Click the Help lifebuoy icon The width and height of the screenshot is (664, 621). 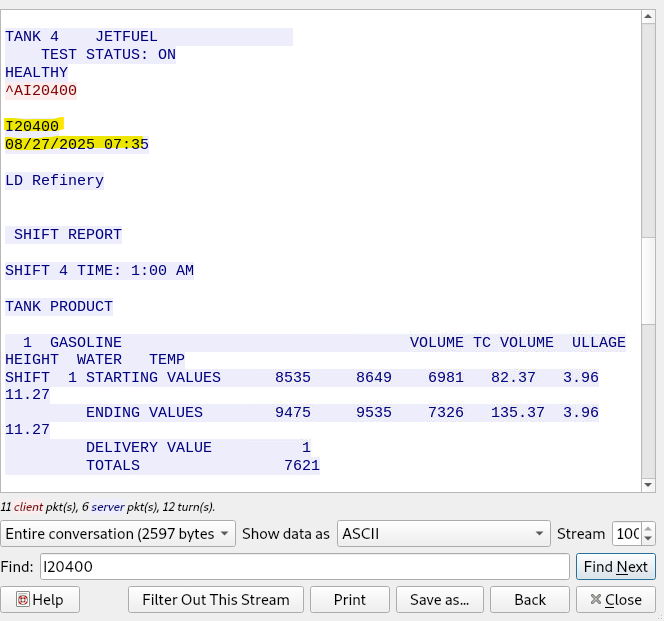point(22,600)
